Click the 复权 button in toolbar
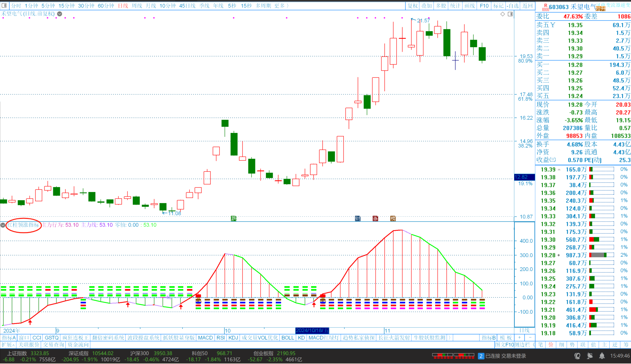 tap(412, 6)
